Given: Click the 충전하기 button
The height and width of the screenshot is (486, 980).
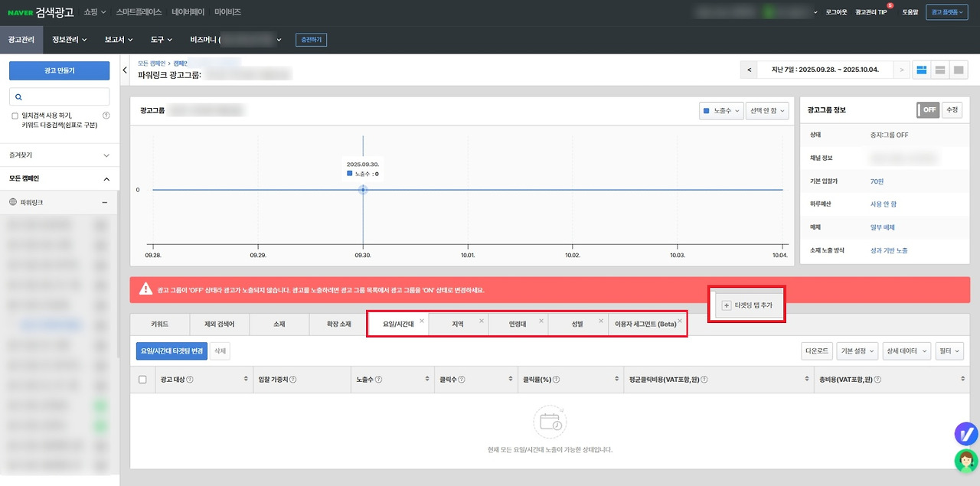Looking at the screenshot, I should click(x=311, y=39).
